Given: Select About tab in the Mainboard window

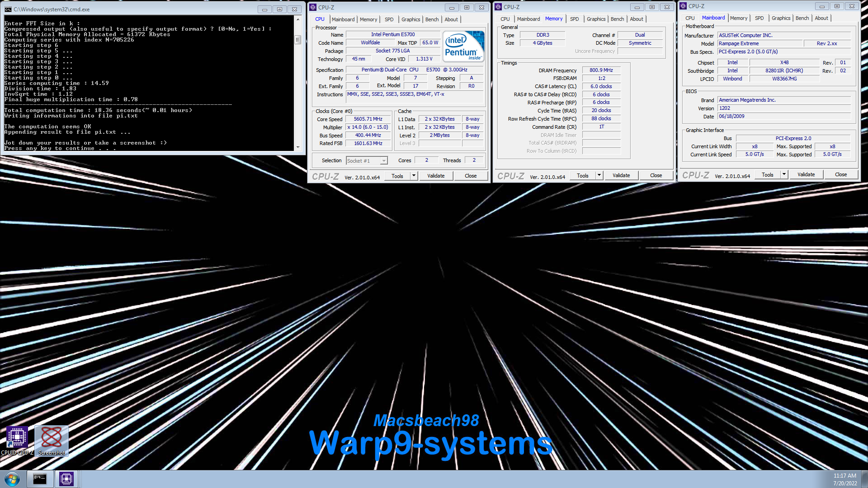Looking at the screenshot, I should 821,18.
